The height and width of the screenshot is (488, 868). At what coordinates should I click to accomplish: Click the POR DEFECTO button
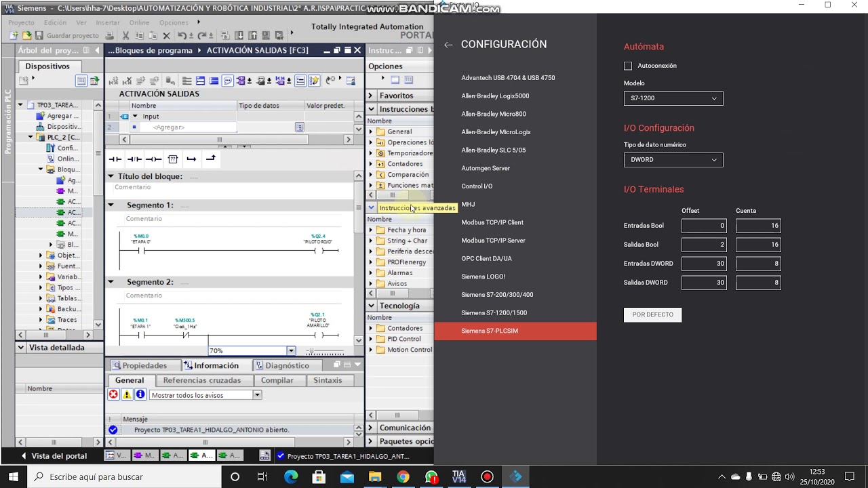pos(652,314)
